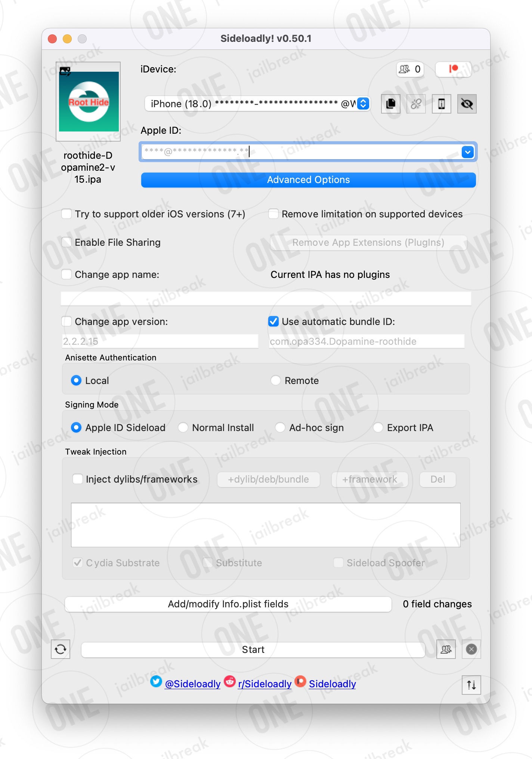
Task: Tick the Change app name checkbox
Action: click(66, 275)
